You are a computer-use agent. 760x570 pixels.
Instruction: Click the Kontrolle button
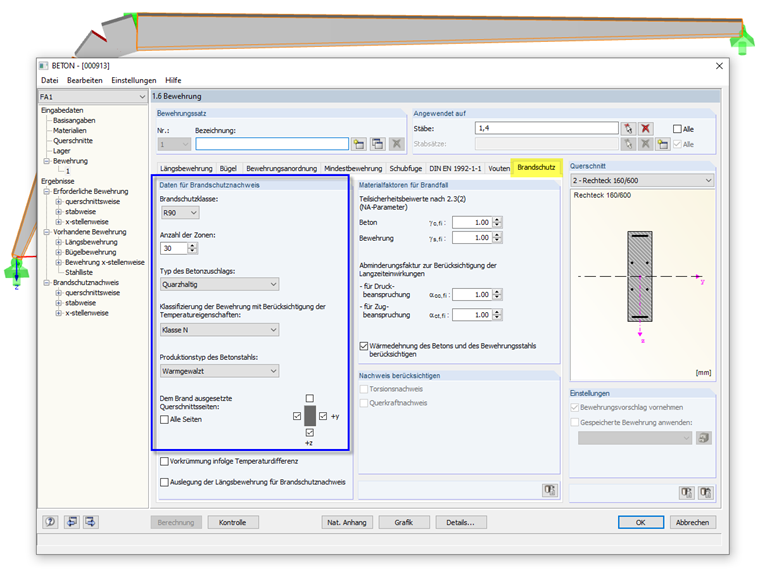[233, 522]
